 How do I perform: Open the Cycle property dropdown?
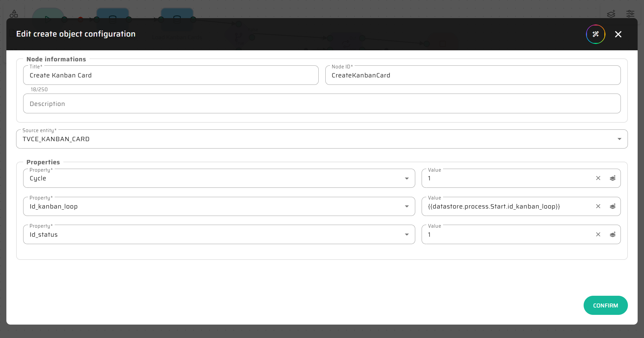pyautogui.click(x=407, y=178)
